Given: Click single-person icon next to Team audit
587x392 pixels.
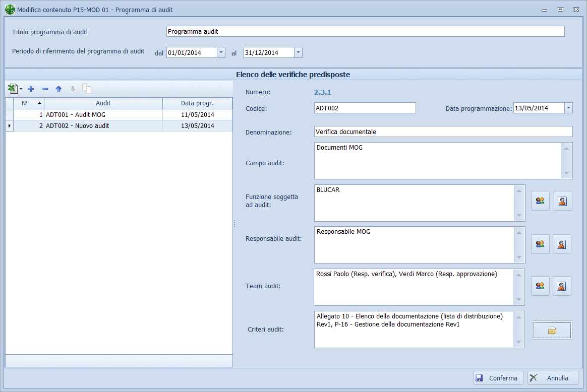Looking at the screenshot, I should point(562,286).
